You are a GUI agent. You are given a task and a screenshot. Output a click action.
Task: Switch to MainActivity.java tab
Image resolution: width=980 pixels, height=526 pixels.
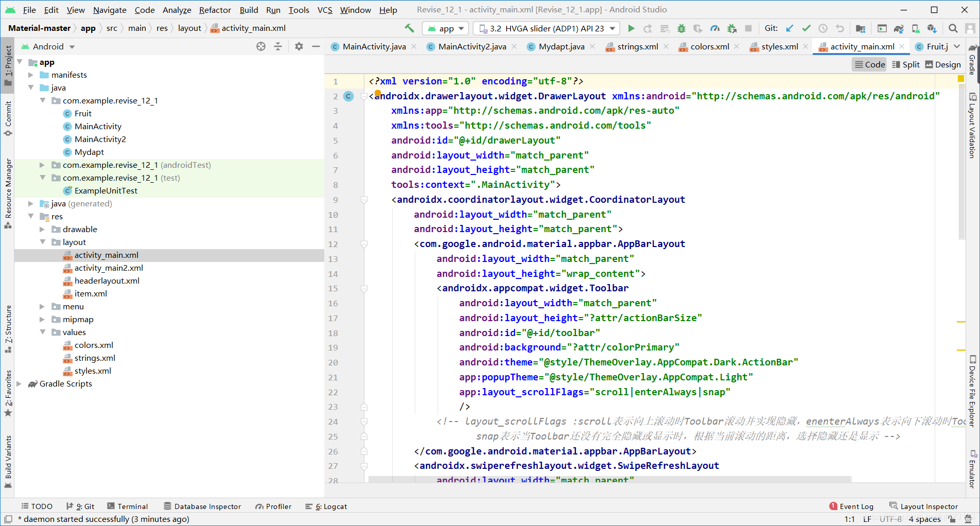point(374,46)
